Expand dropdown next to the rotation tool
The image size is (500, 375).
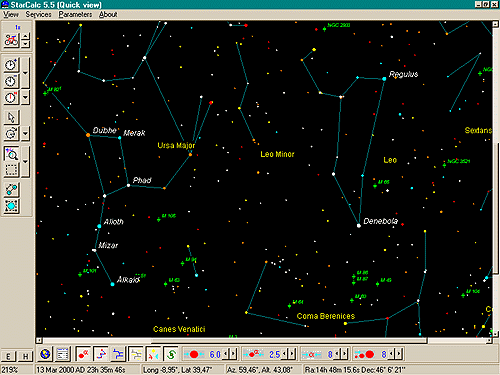[25, 134]
